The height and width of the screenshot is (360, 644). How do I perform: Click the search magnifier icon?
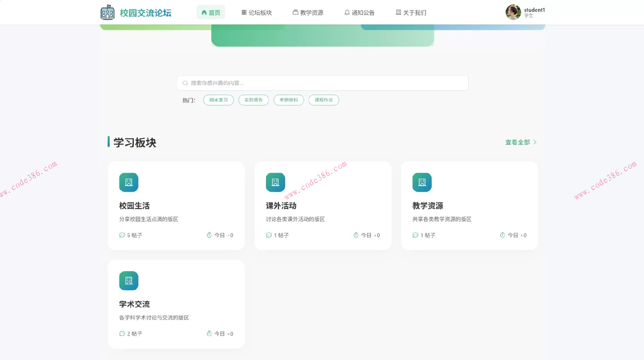(x=185, y=82)
